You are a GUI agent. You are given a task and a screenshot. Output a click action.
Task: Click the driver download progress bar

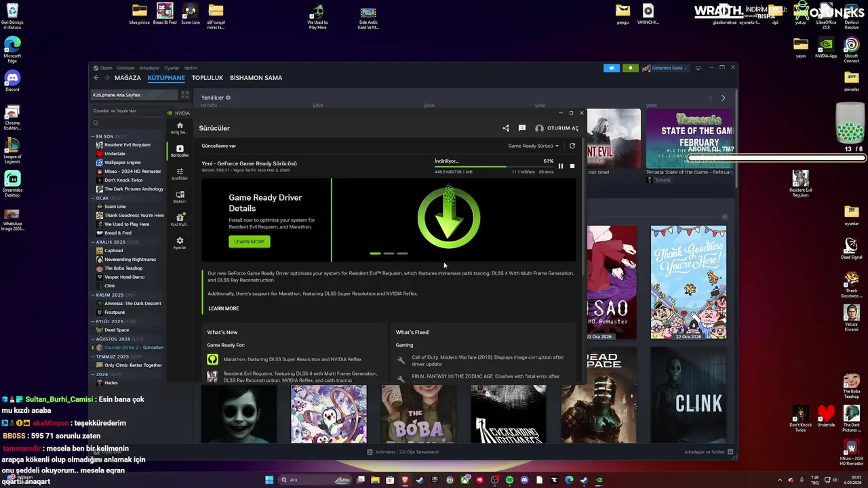tap(494, 166)
